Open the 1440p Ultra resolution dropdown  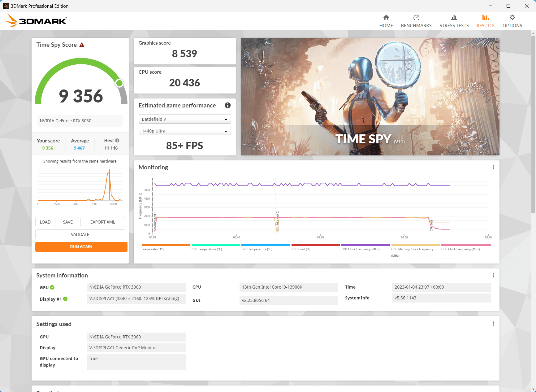pyautogui.click(x=184, y=131)
